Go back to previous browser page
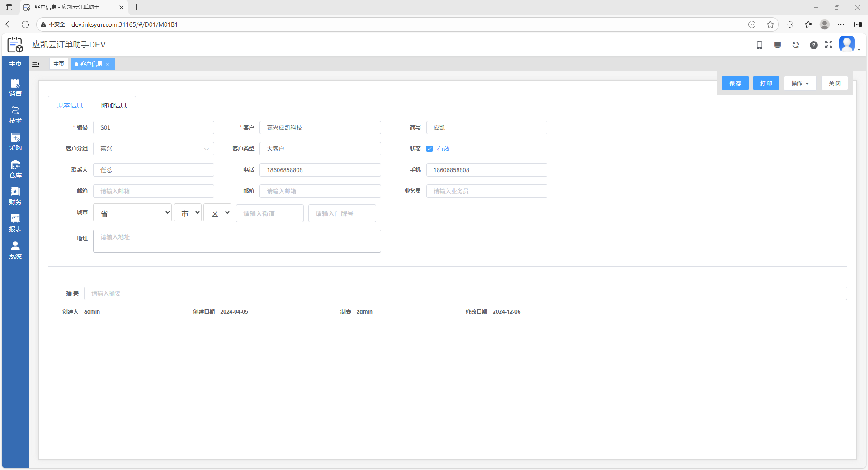The width and height of the screenshot is (868, 470). (9, 24)
